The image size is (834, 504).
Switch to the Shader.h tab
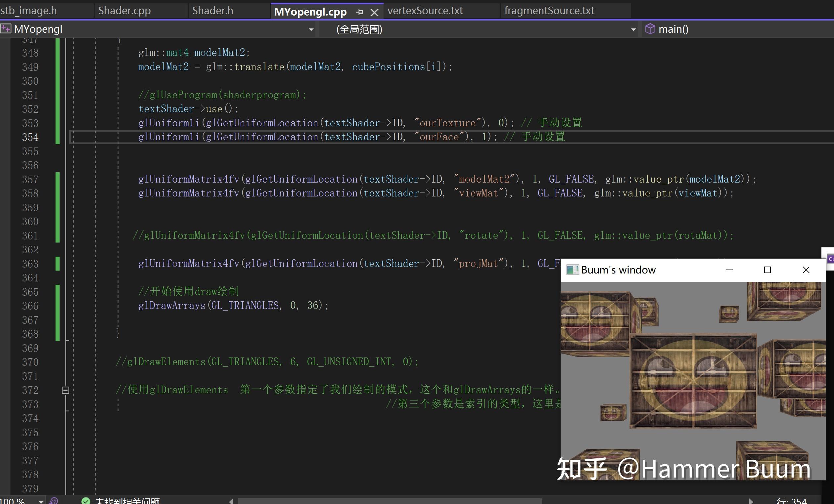[212, 10]
